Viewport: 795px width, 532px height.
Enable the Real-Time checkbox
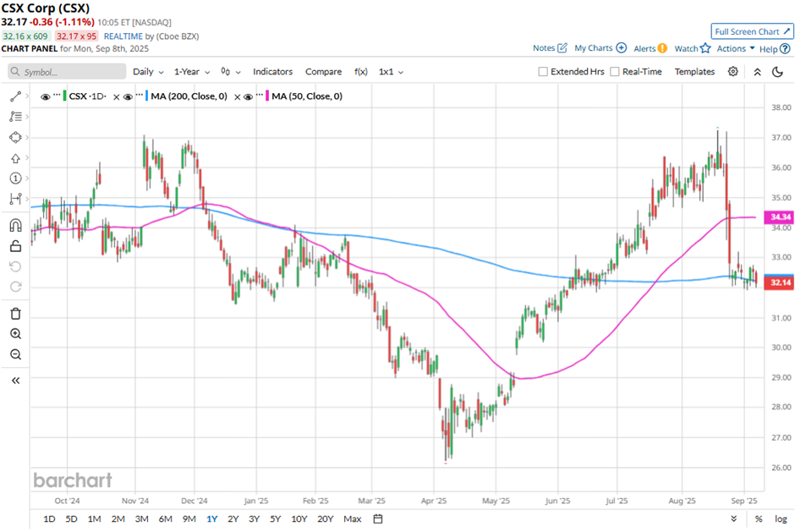[x=615, y=72]
